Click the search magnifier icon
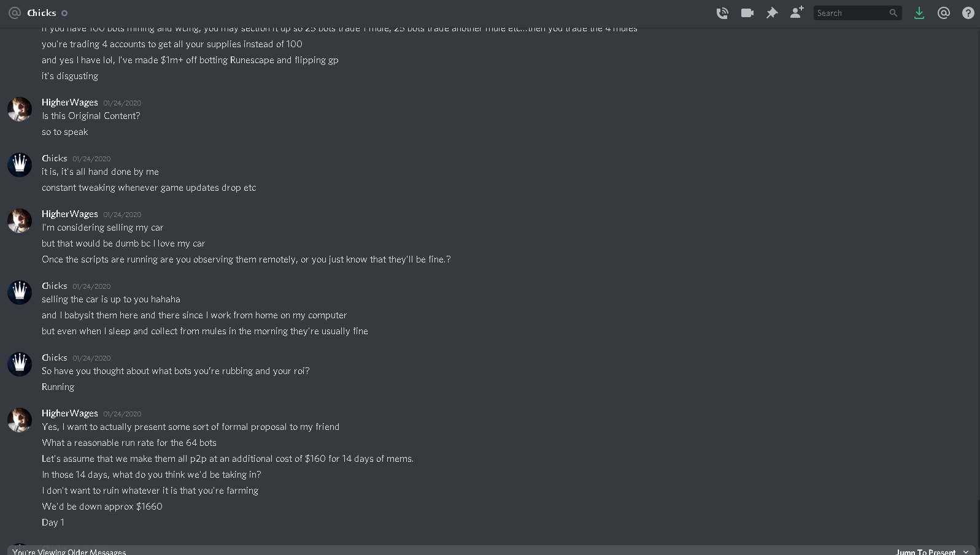The width and height of the screenshot is (980, 555). pyautogui.click(x=893, y=13)
